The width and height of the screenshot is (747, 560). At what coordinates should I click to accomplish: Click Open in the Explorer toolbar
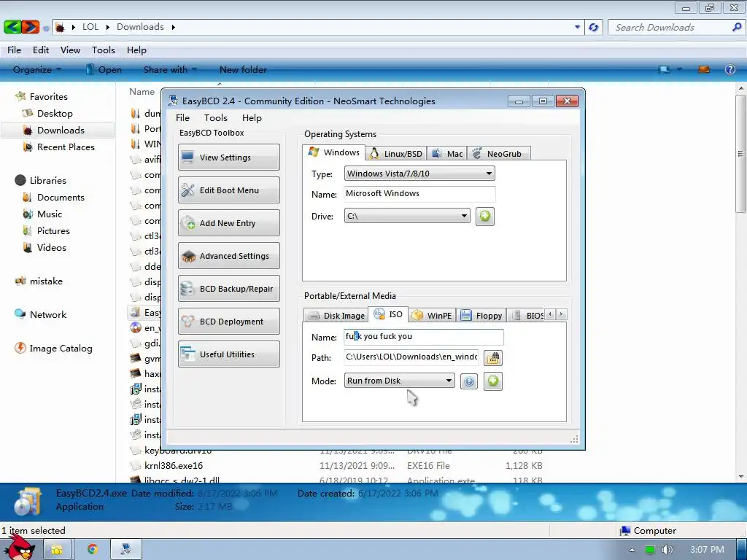(104, 69)
